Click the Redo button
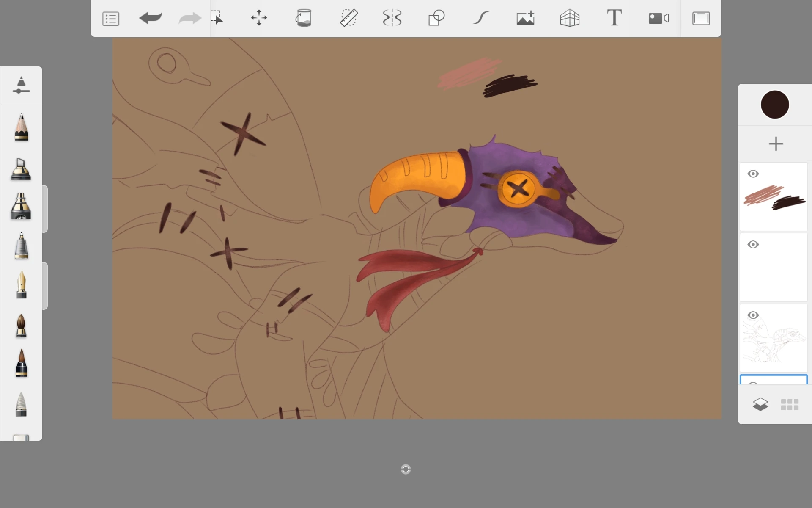Image resolution: width=812 pixels, height=508 pixels. [189, 18]
